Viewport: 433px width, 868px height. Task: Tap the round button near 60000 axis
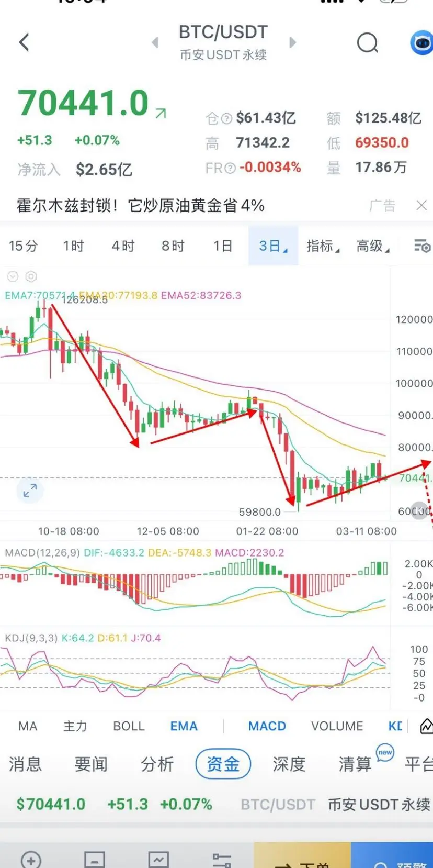tap(419, 510)
